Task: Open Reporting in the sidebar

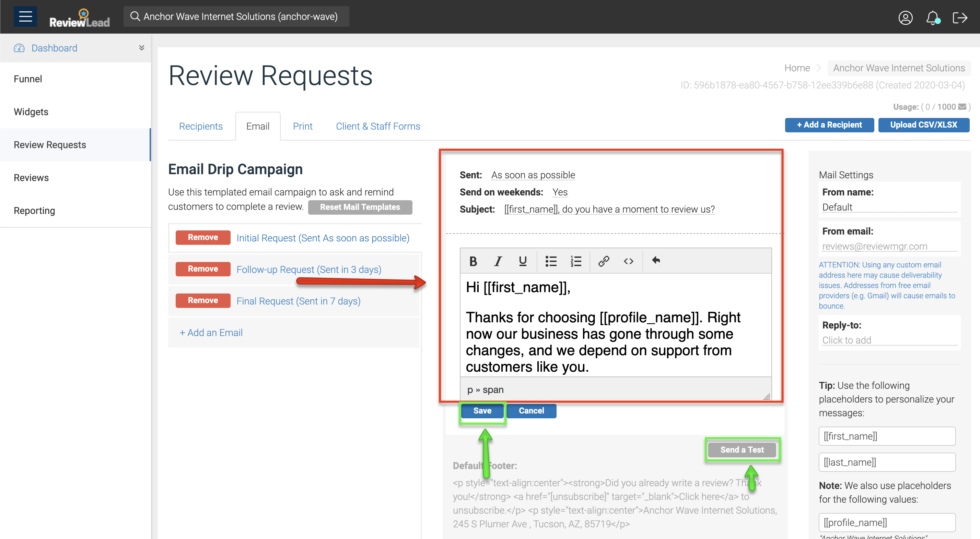Action: click(34, 211)
